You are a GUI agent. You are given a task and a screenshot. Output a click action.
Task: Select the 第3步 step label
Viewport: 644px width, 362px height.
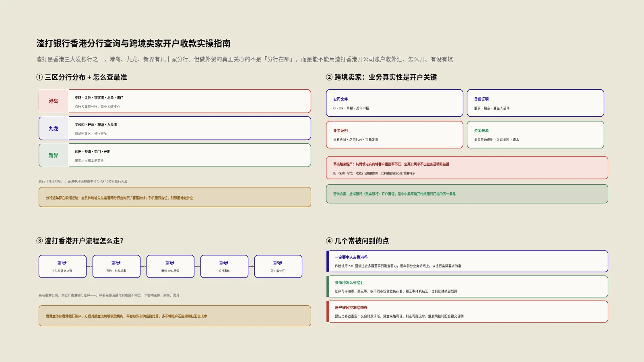[170, 263]
